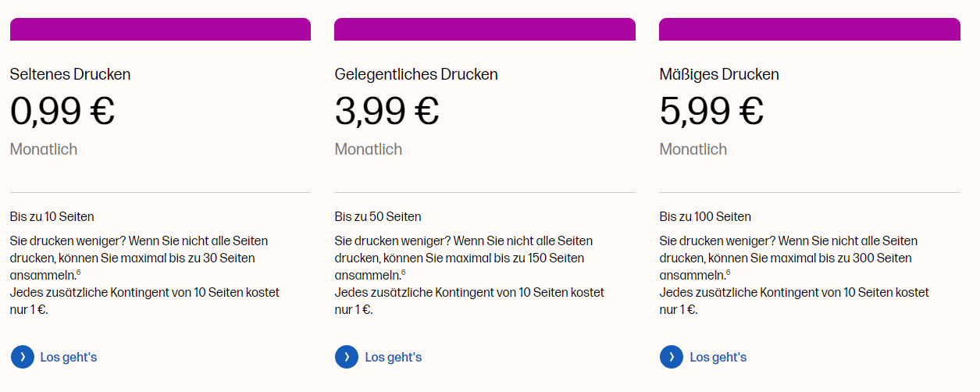This screenshot has height=392, width=980.
Task: Select the "Gelegentliches Drucken" plan title
Action: click(416, 75)
